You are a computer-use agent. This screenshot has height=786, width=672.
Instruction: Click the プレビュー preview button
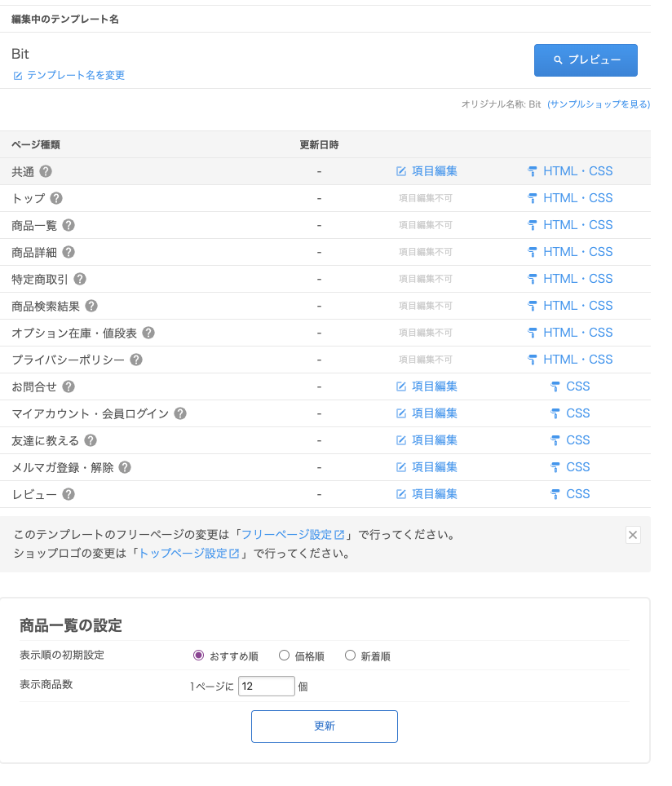pos(586,60)
